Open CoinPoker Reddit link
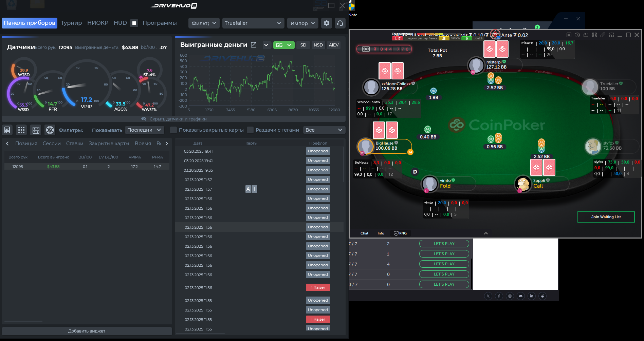This screenshot has width=644, height=341. pyautogui.click(x=542, y=296)
